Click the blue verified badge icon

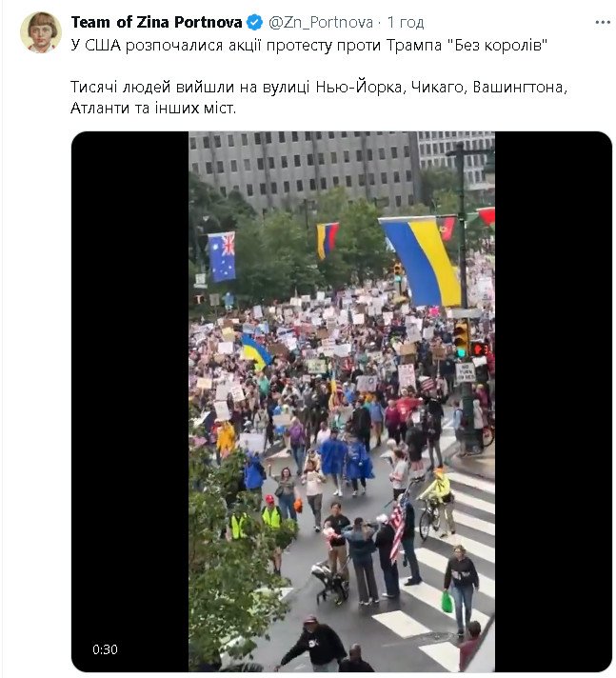click(x=254, y=23)
